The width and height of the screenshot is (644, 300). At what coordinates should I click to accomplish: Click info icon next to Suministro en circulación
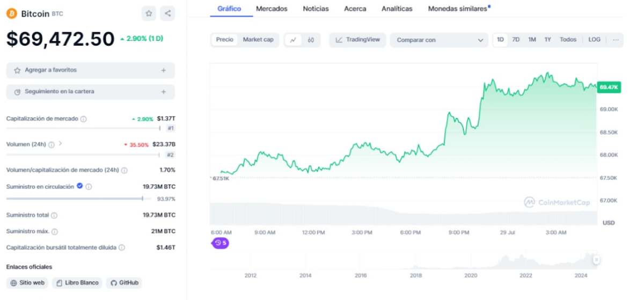[x=89, y=187]
